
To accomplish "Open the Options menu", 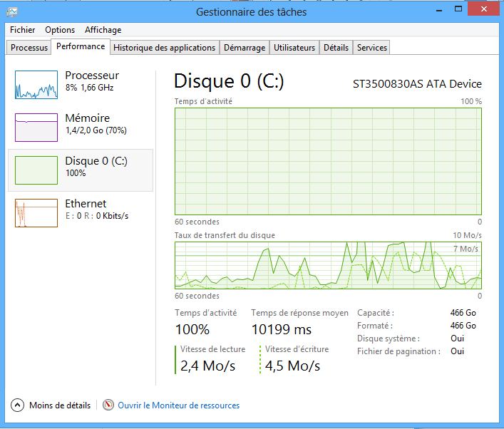I will (x=60, y=30).
